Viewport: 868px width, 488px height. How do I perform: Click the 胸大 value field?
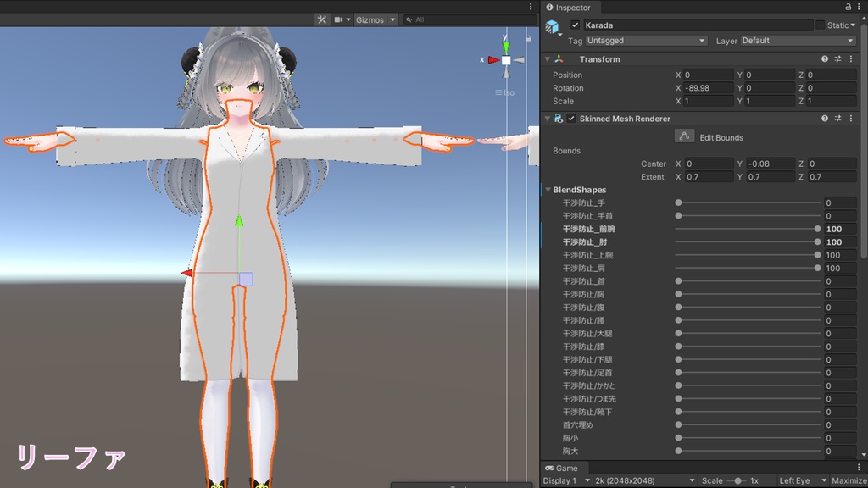coord(840,451)
